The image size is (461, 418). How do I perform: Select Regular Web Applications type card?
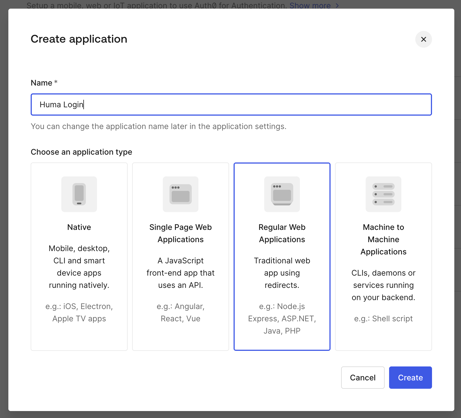pos(282,256)
